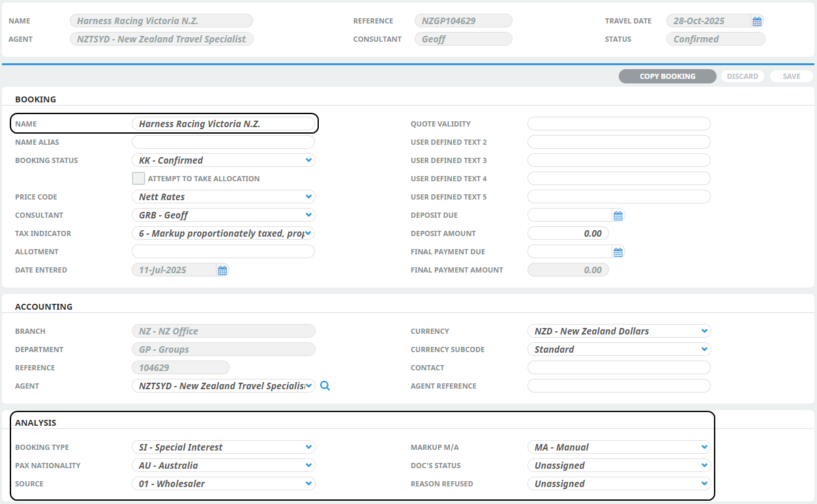Expand the Booking Type dropdown
Image resolution: width=817 pixels, height=504 pixels.
(223, 447)
